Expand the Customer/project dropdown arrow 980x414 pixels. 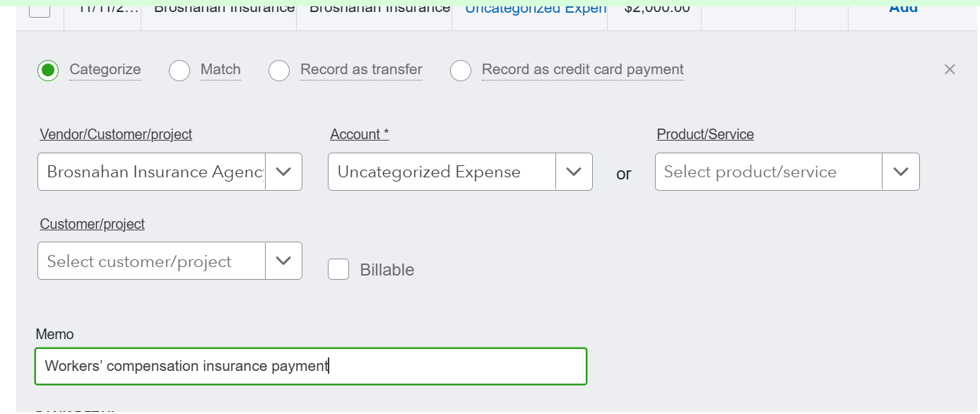click(283, 261)
